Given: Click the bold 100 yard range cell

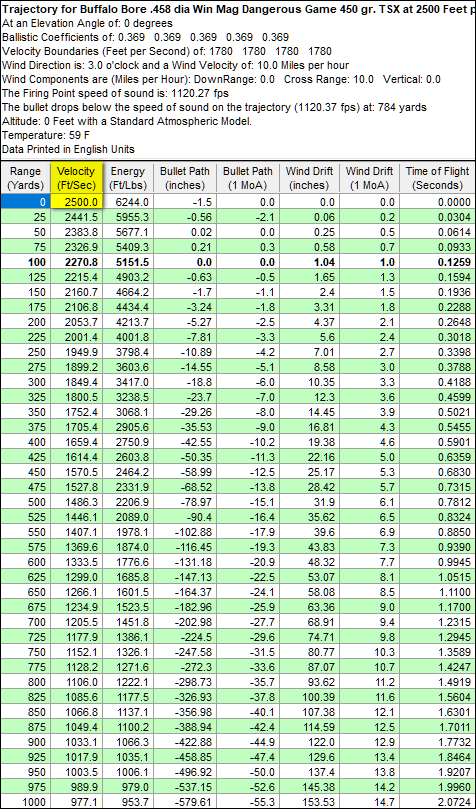Looking at the screenshot, I should (x=25, y=262).
